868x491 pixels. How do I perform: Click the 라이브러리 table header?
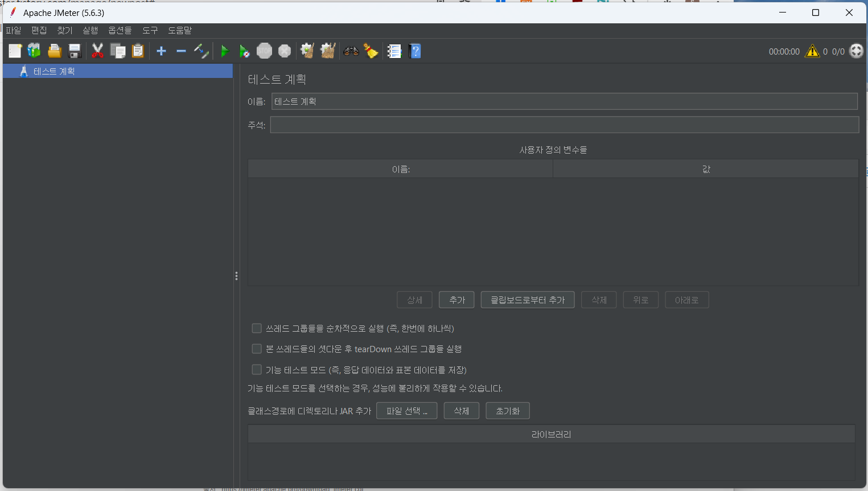point(551,434)
